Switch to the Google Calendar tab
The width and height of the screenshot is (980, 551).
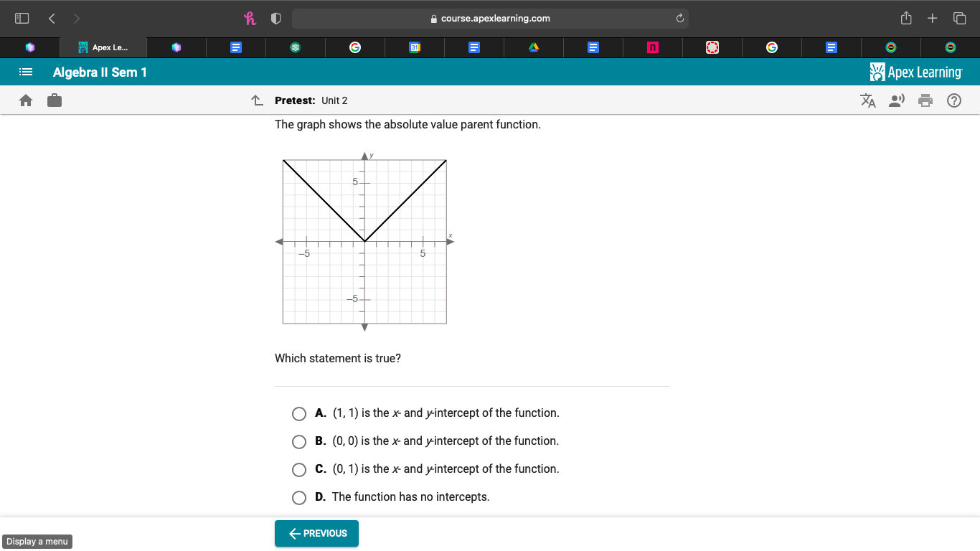(x=414, y=47)
